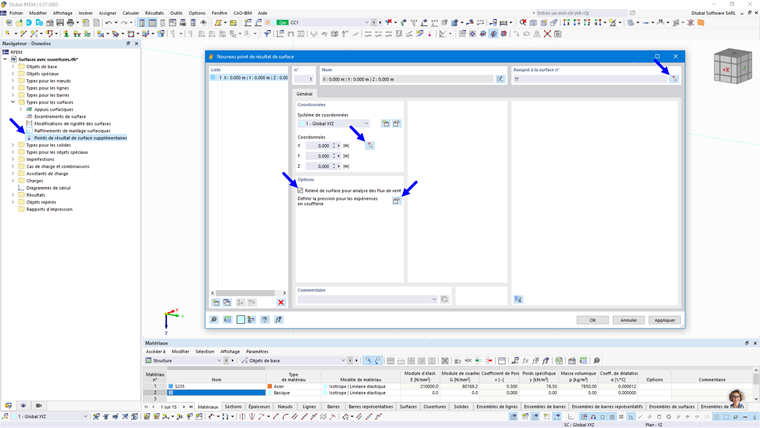
Task: Select 'Raffinements de maillage surfaciques' item
Action: click(x=72, y=131)
